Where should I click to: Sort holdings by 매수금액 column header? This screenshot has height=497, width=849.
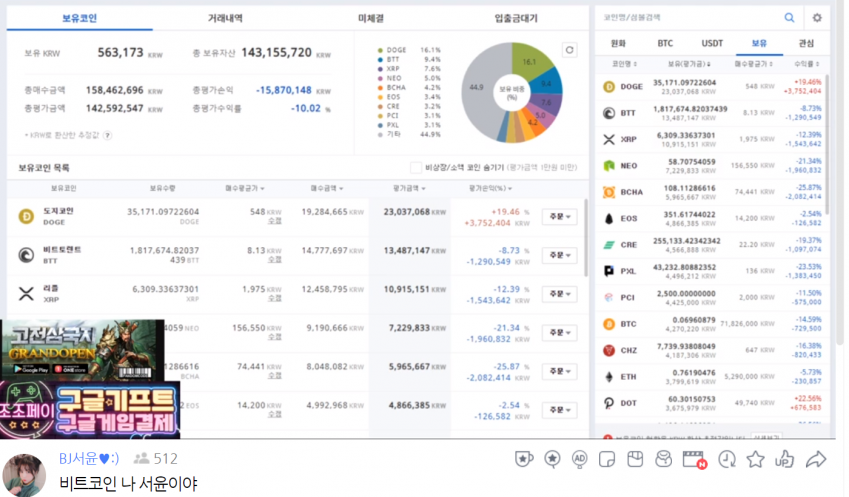[x=327, y=188]
